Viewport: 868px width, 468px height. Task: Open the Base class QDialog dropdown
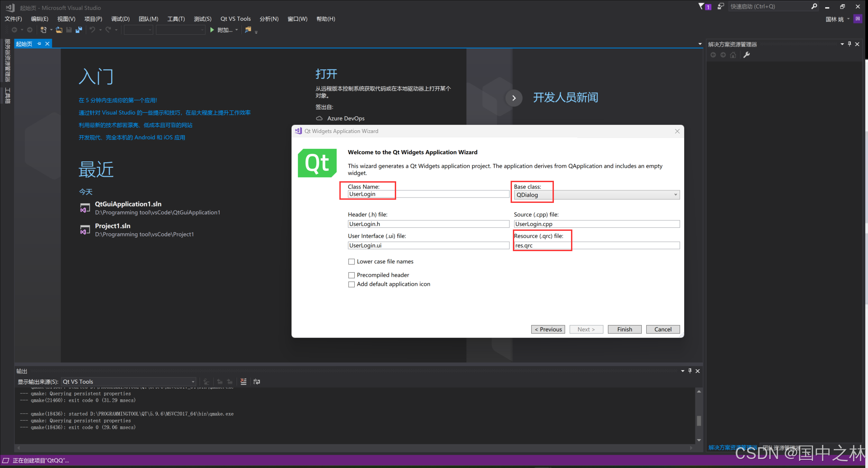click(x=597, y=195)
